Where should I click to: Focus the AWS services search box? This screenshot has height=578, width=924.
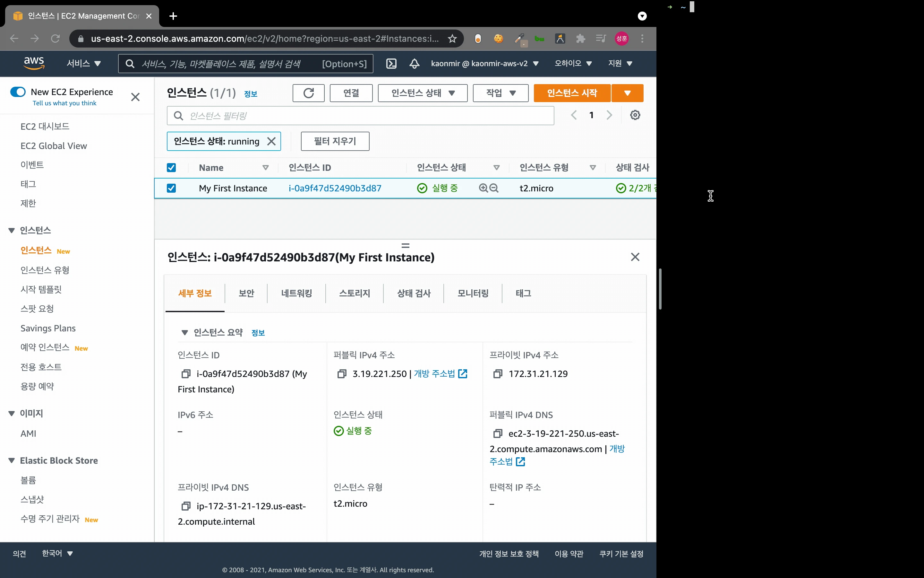click(x=245, y=64)
